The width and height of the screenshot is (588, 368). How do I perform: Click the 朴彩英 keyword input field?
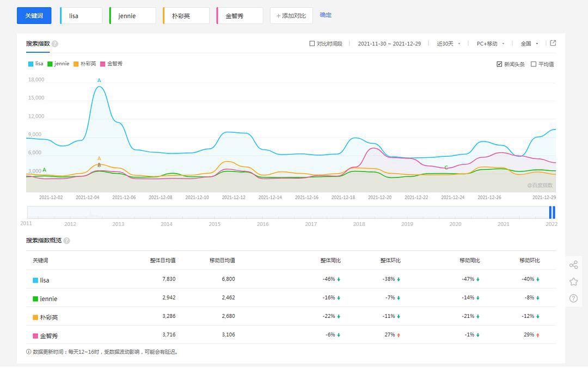coord(186,16)
